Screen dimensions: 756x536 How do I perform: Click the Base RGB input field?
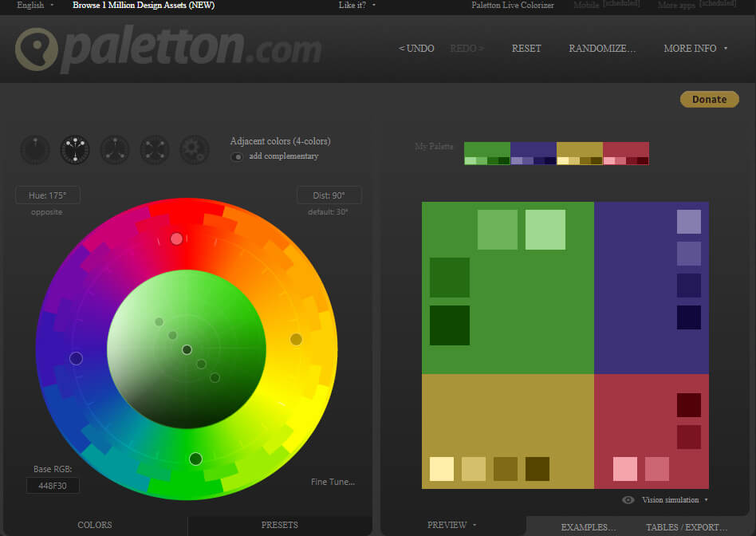pyautogui.click(x=53, y=485)
